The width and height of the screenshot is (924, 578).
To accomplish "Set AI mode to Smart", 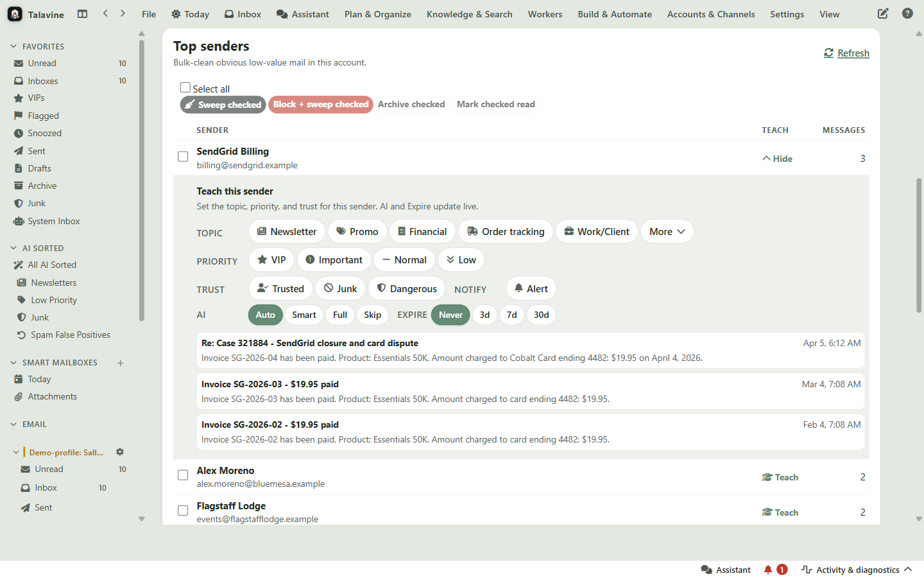I will (x=304, y=315).
